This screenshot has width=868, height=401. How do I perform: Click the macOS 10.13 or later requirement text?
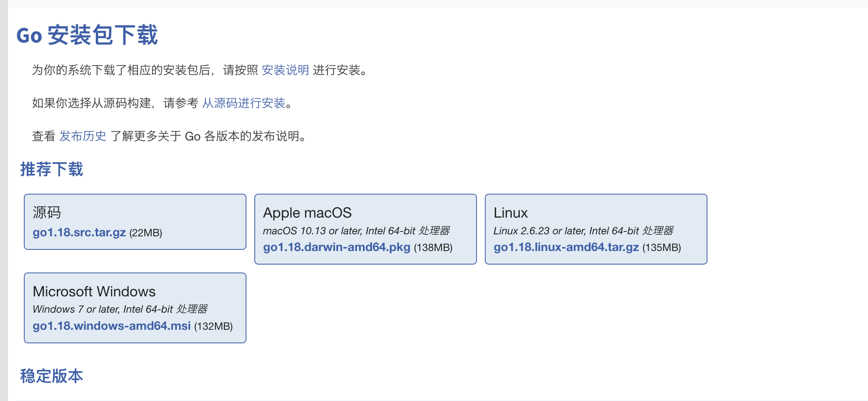coord(356,231)
